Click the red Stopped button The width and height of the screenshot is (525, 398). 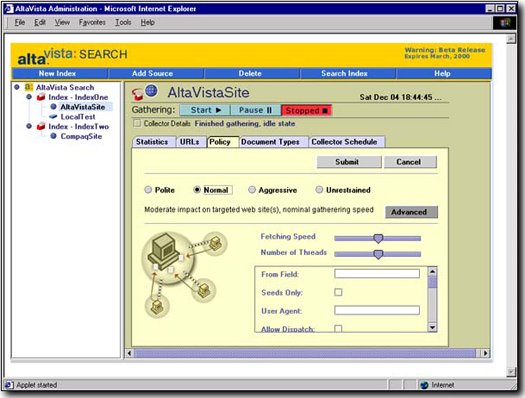point(306,110)
